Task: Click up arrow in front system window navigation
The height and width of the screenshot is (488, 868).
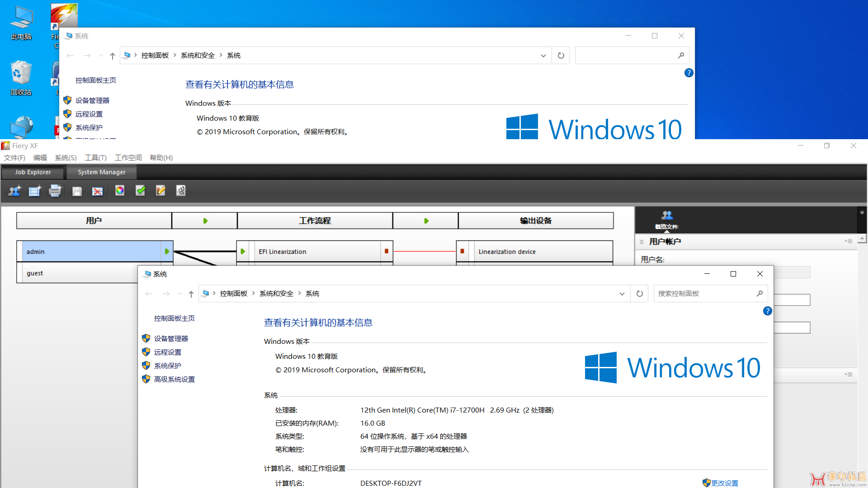Action: (x=191, y=294)
